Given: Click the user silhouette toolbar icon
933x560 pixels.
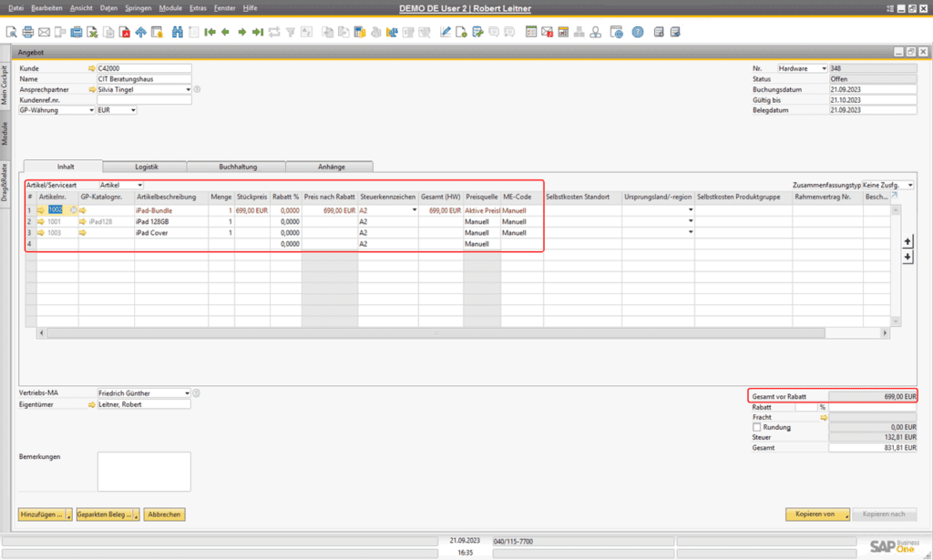Looking at the screenshot, I should point(595,32).
